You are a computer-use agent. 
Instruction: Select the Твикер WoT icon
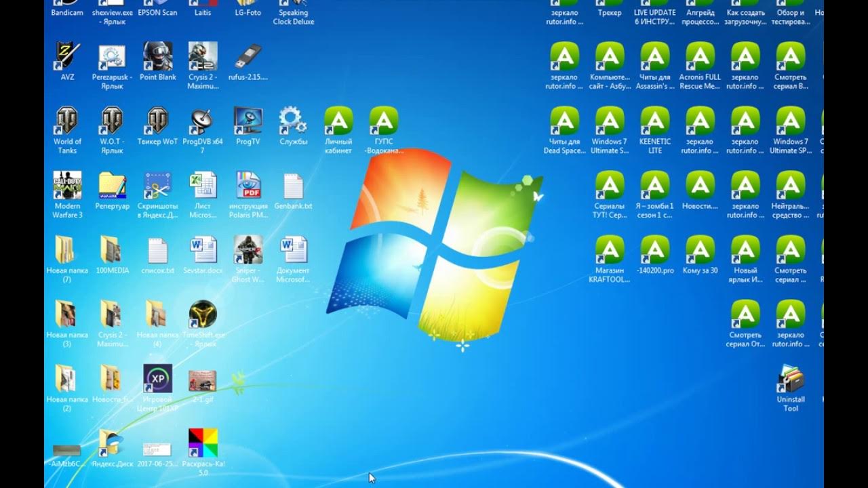point(157,121)
